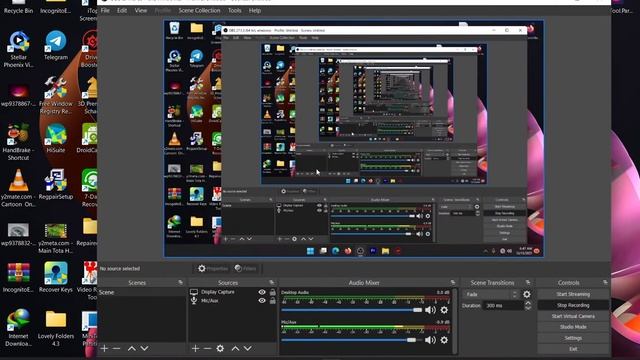Move source up in Sources list
Viewport: 640px width, 360px height.
click(235, 348)
